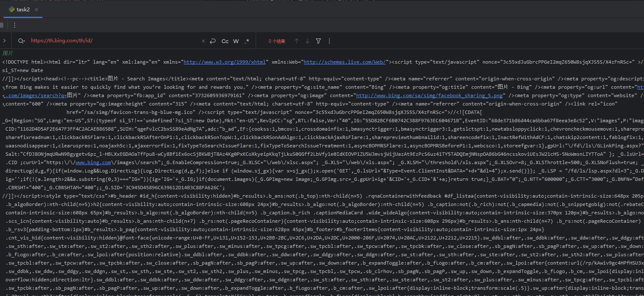Open the search history magnifier dropdown
This screenshot has height=296, width=644.
click(x=21, y=41)
